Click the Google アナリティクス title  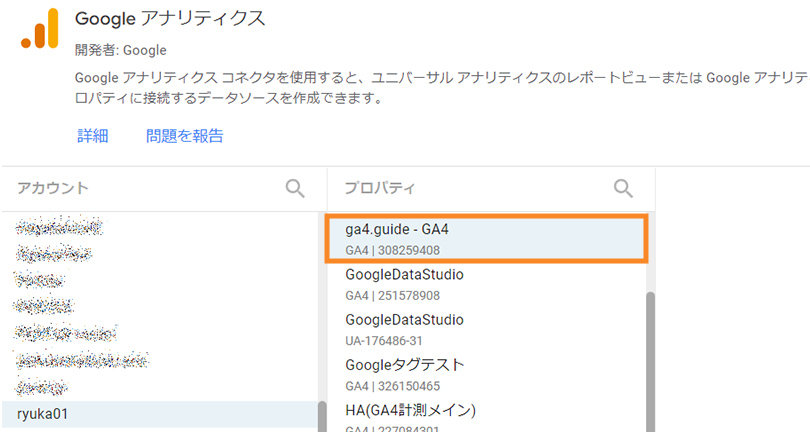tap(170, 19)
